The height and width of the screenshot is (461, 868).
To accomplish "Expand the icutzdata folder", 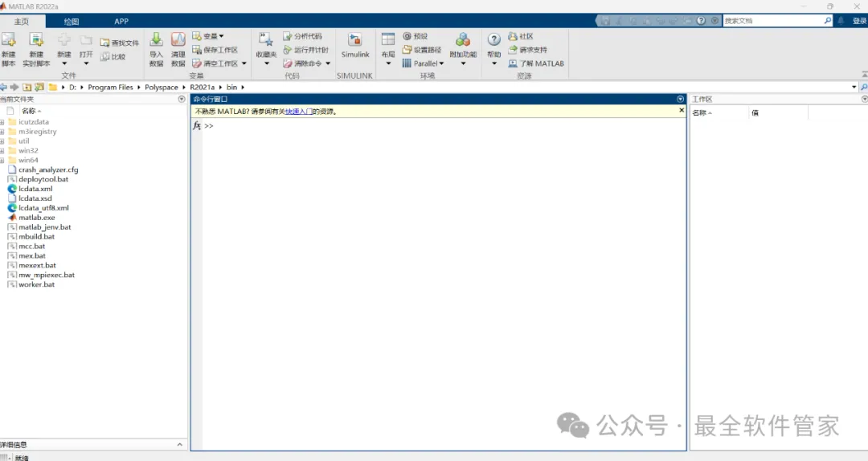I will tap(2, 122).
